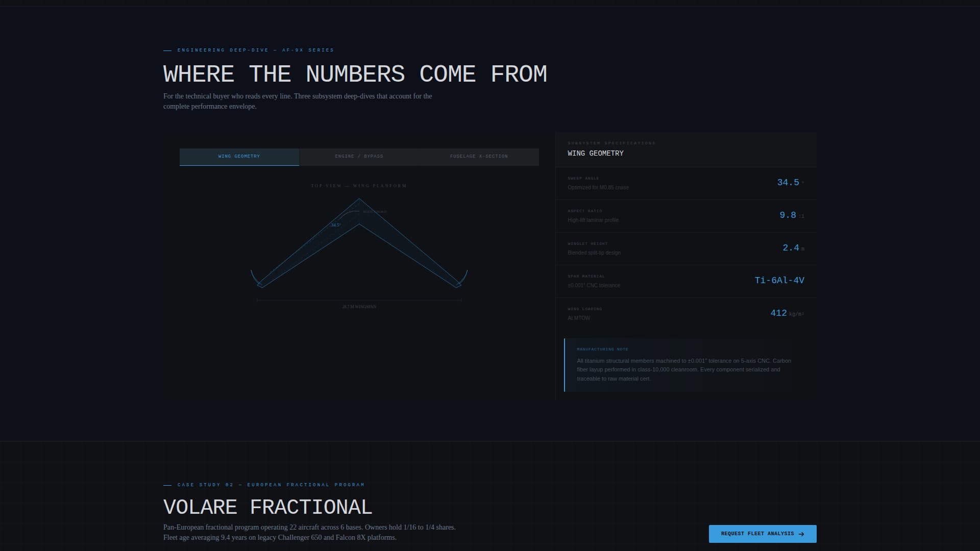Click the Top View — Wing Planform caption

pyautogui.click(x=359, y=186)
